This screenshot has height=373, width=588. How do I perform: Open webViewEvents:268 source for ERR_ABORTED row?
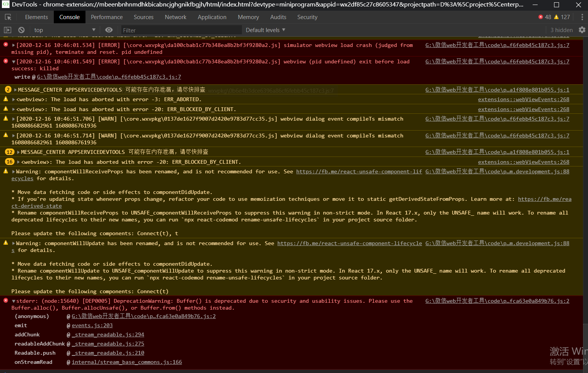coord(524,99)
